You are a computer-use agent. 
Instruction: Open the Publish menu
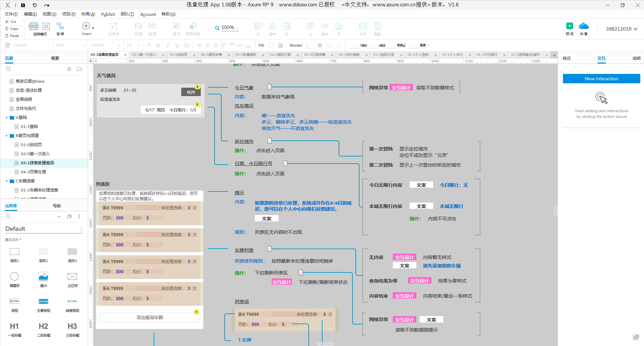pos(108,14)
